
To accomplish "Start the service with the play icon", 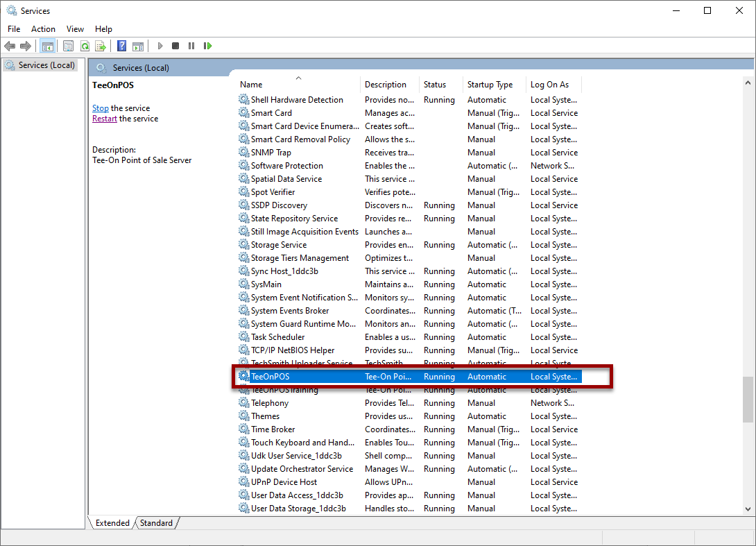I will (160, 46).
